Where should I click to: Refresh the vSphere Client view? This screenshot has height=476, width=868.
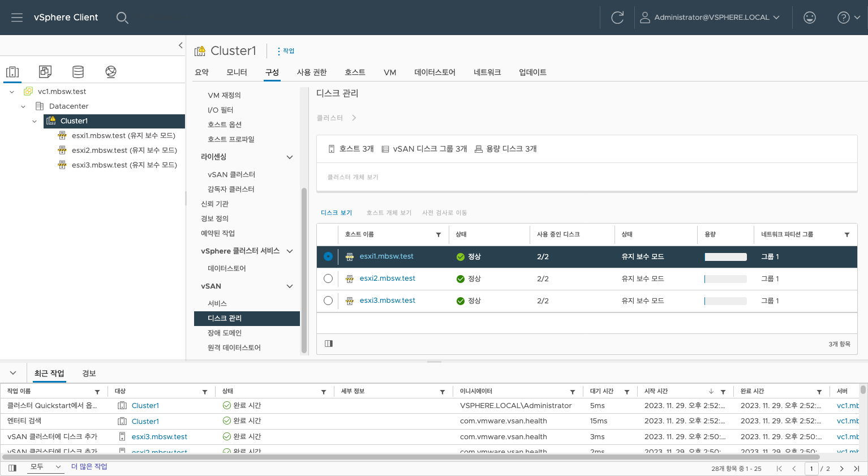(617, 18)
